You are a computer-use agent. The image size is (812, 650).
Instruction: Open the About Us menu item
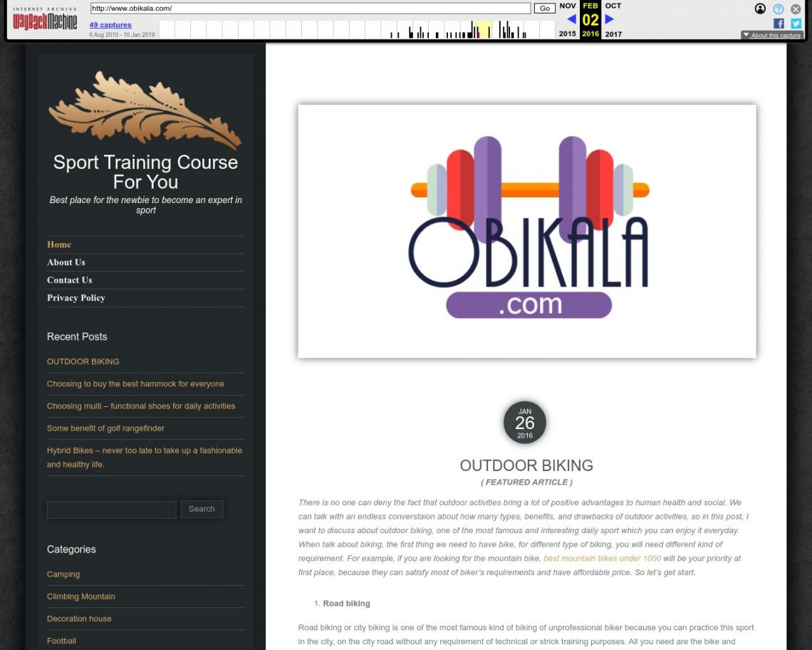tap(66, 262)
